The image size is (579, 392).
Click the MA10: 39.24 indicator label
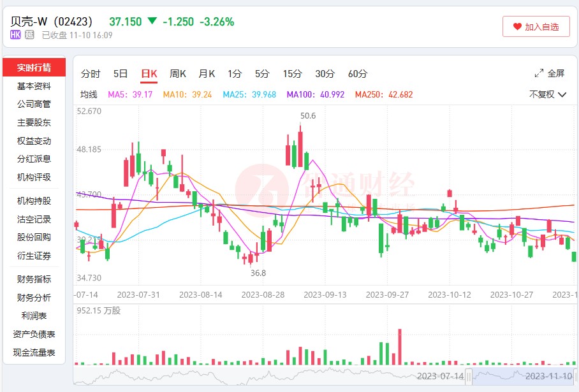[187, 94]
